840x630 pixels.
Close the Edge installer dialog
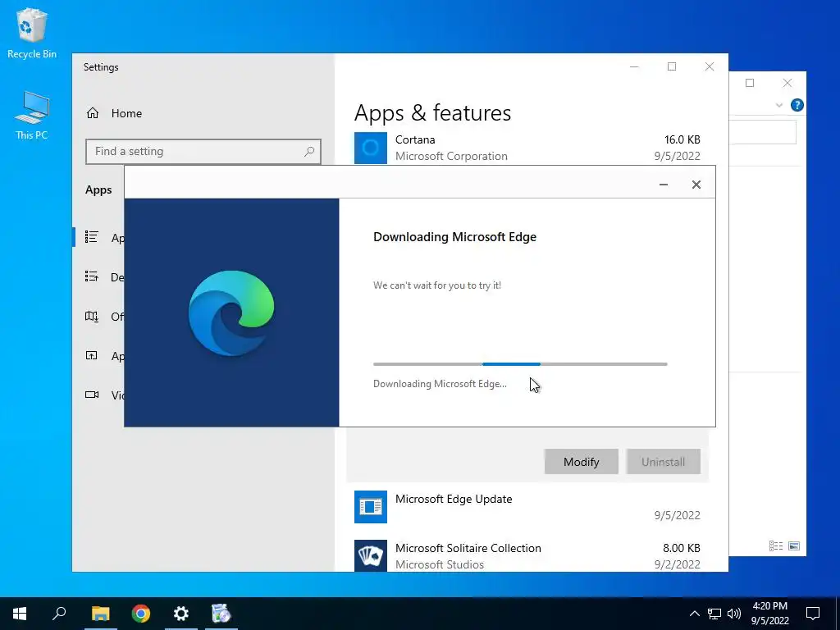coord(696,185)
